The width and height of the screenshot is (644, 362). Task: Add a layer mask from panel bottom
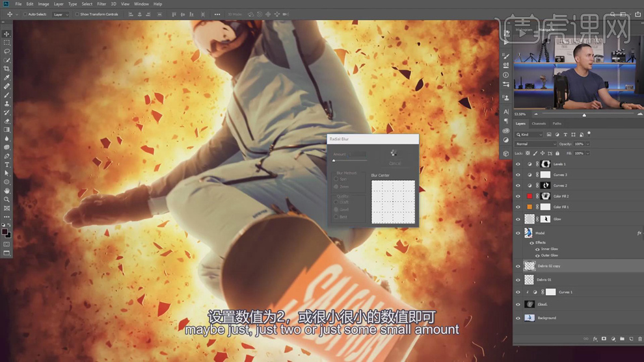pos(604,339)
